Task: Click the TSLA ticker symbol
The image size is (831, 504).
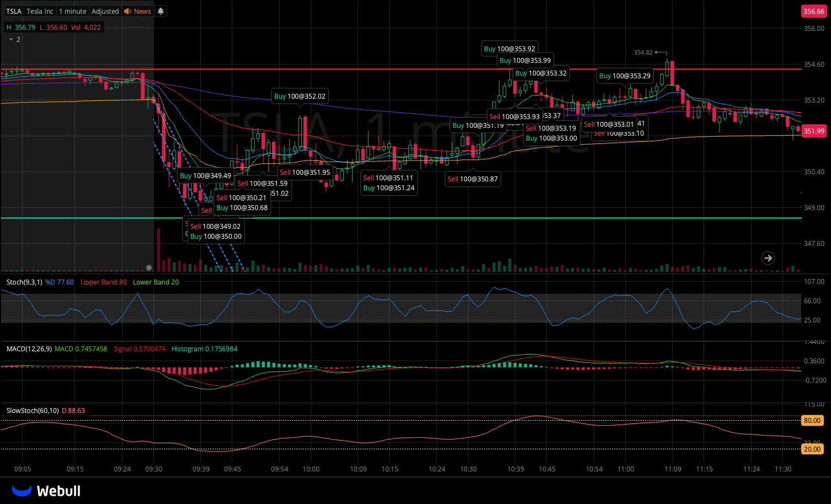Action: 14,11
